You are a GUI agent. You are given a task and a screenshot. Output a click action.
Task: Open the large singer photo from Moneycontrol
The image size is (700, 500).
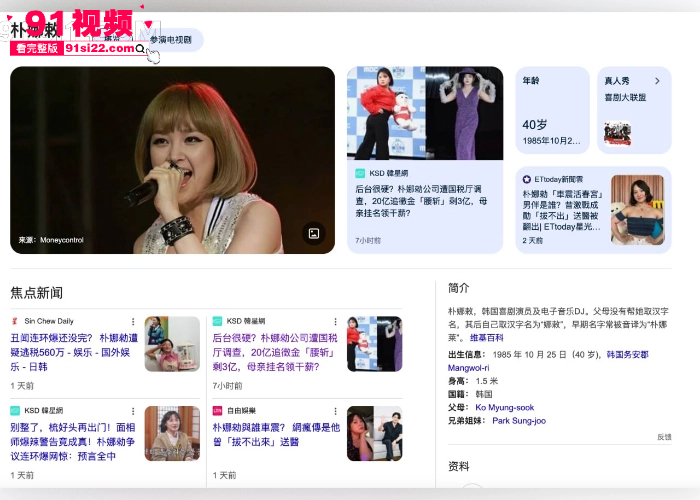point(172,160)
